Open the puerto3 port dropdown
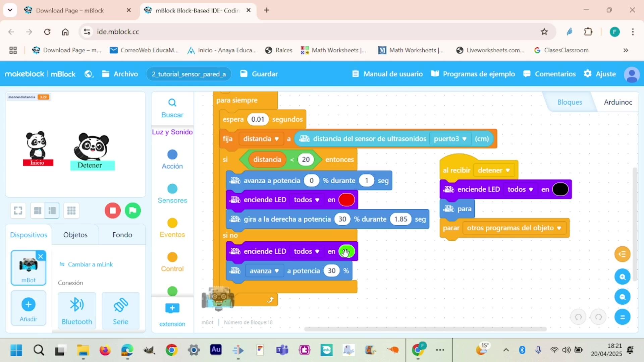This screenshot has width=644, height=362. (x=450, y=139)
